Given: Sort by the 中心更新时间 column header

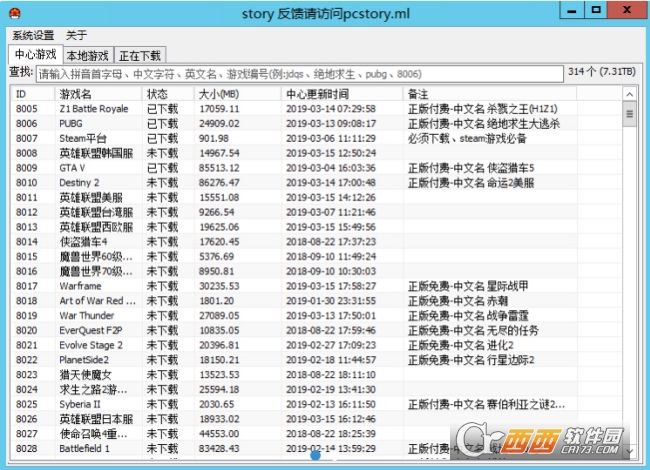Looking at the screenshot, I should pos(342,94).
